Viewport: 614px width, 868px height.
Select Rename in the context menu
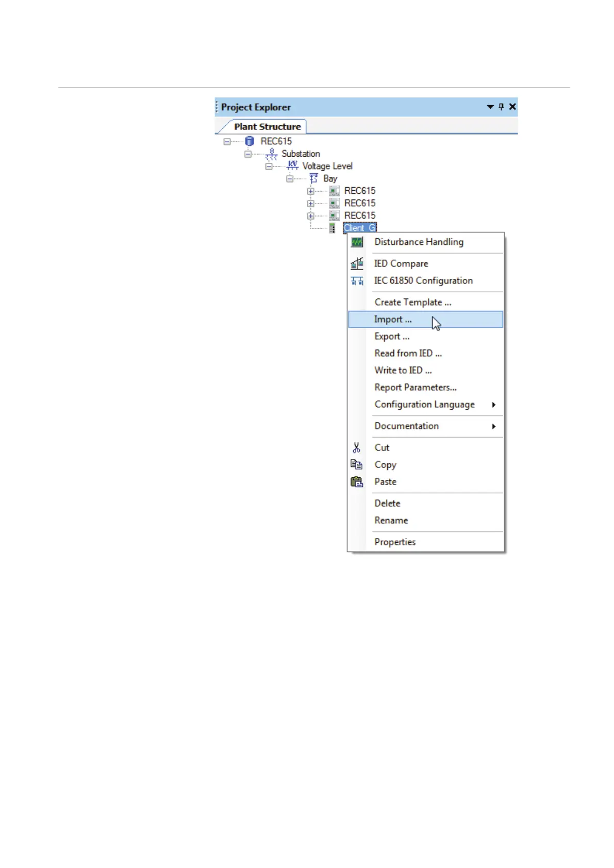coord(426,521)
